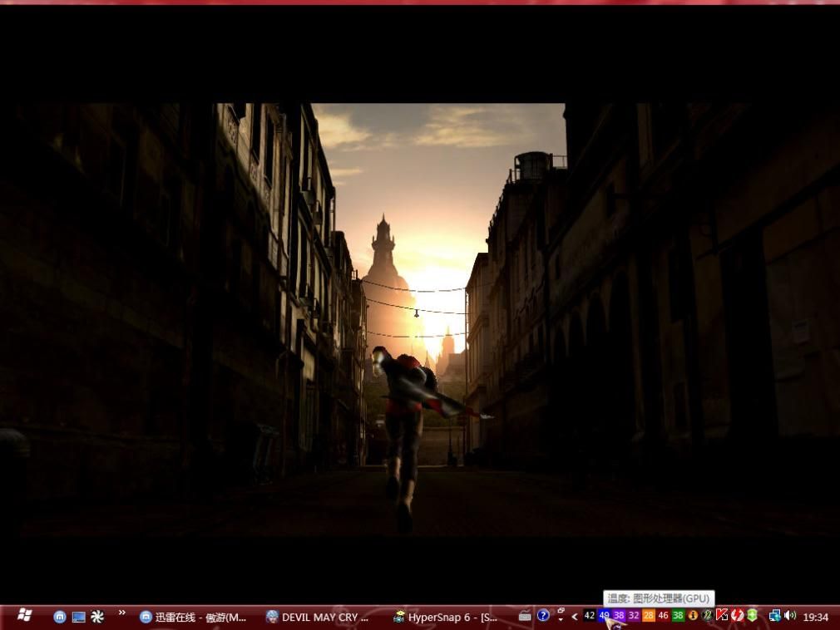Expand hidden system tray icons arrow
Viewport: 840px width, 630px height.
pos(575,617)
